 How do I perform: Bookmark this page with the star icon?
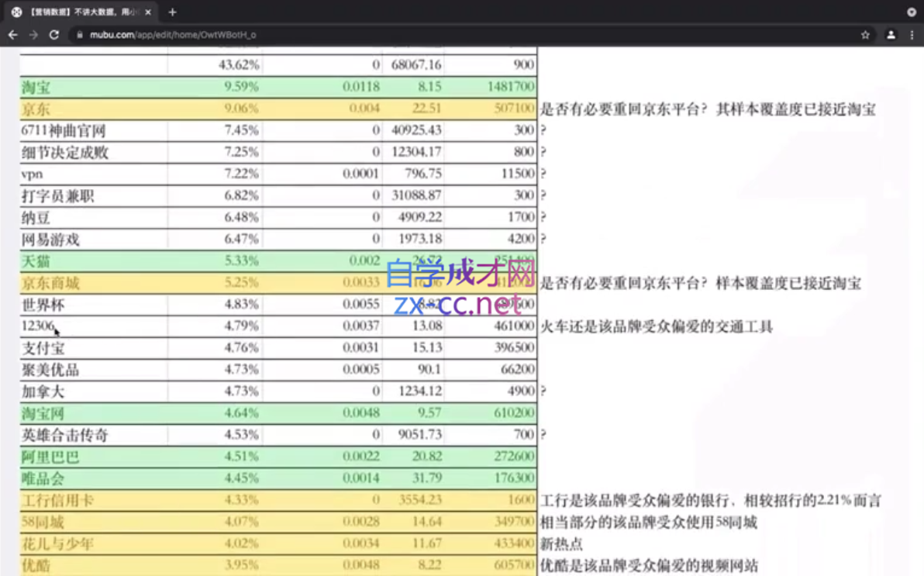point(865,35)
